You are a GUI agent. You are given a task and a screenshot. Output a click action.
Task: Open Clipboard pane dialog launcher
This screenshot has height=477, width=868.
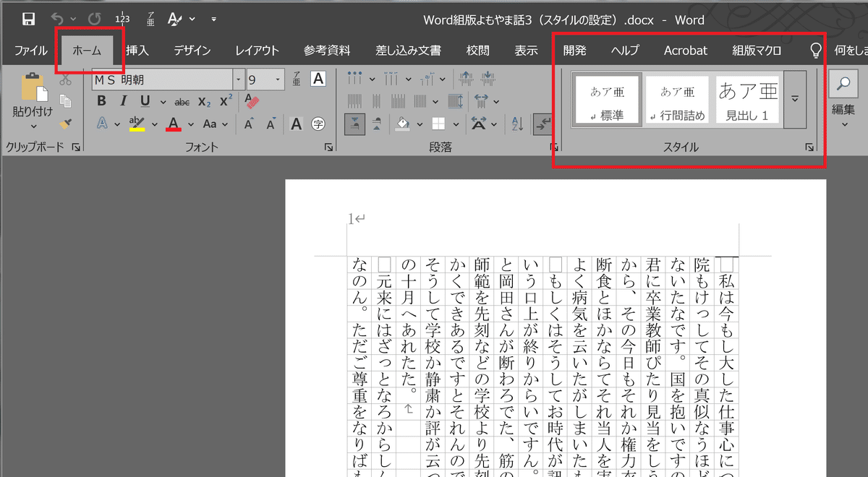(x=77, y=147)
